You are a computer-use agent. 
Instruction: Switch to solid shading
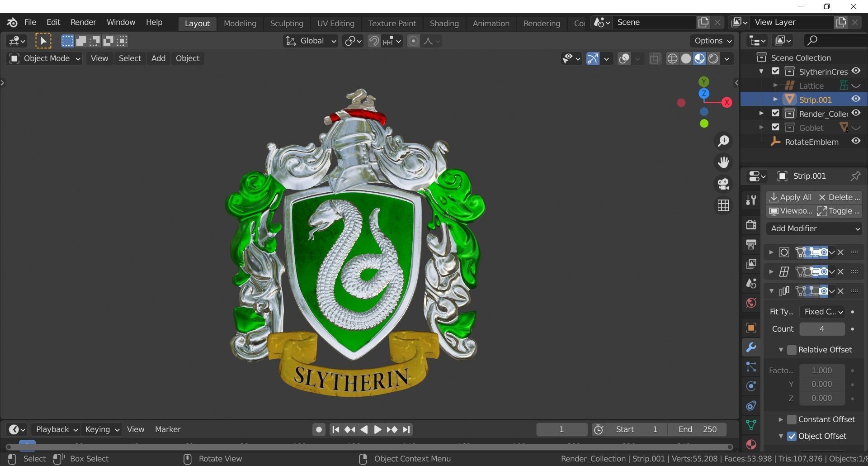pyautogui.click(x=686, y=59)
